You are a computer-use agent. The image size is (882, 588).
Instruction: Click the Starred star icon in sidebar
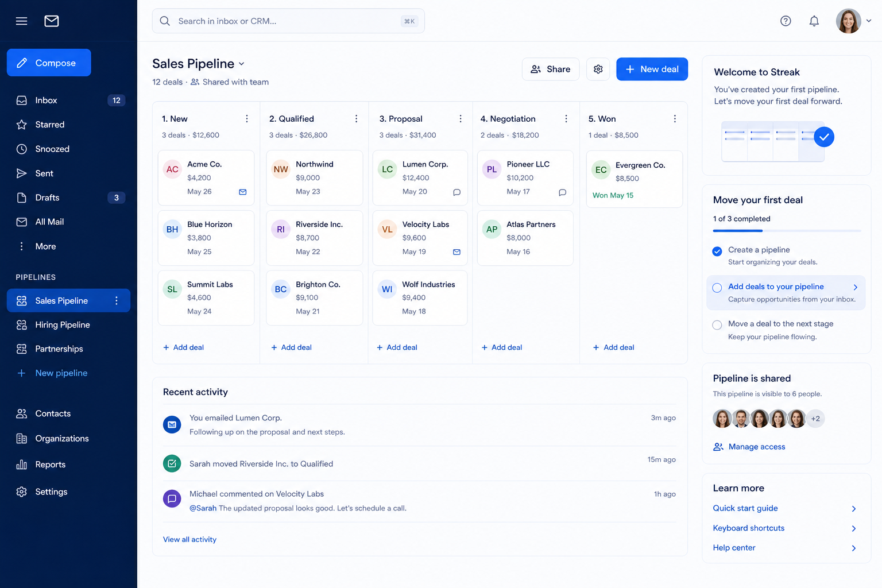click(x=22, y=125)
